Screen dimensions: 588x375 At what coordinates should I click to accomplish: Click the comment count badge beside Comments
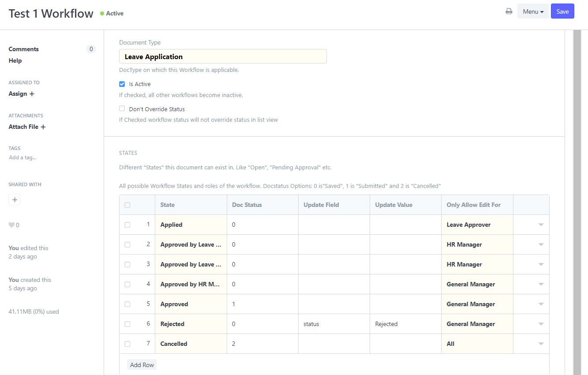tap(91, 49)
